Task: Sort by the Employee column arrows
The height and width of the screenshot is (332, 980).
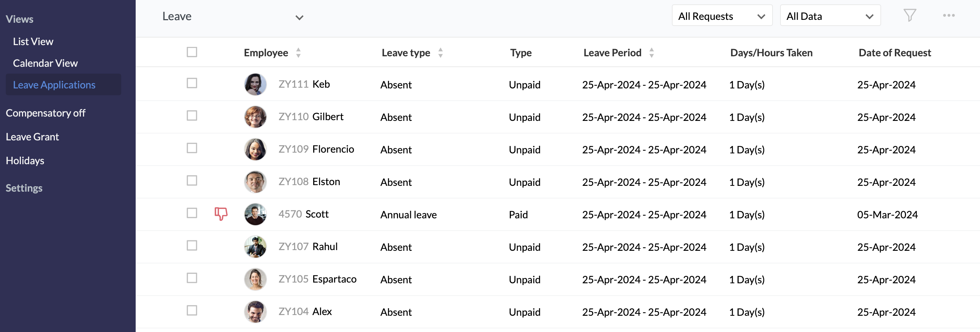Action: pyautogui.click(x=299, y=53)
